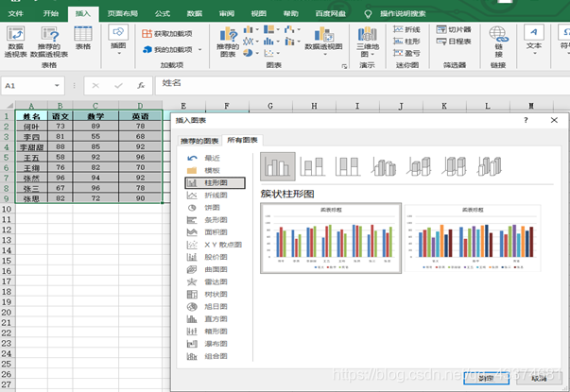The image size is (570, 392).
Task: Switch to Recommended Charts (推荐的图表) dialog tab
Action: (199, 141)
